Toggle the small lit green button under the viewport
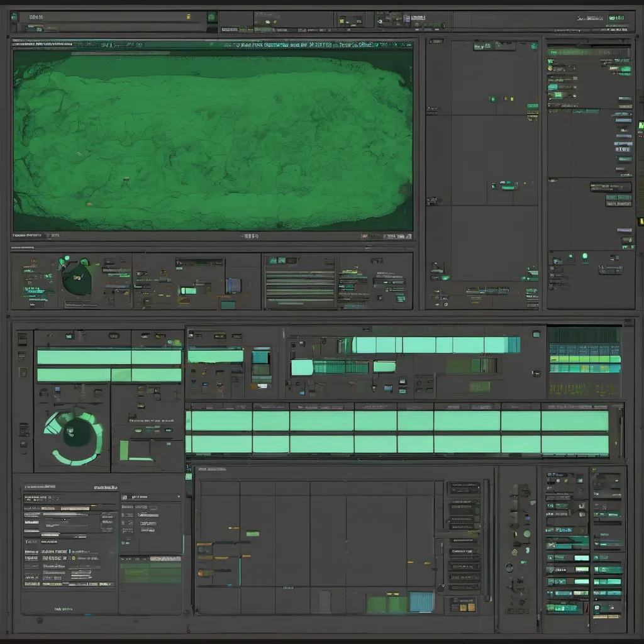Viewport: 644px width, 644px height. click(x=187, y=291)
